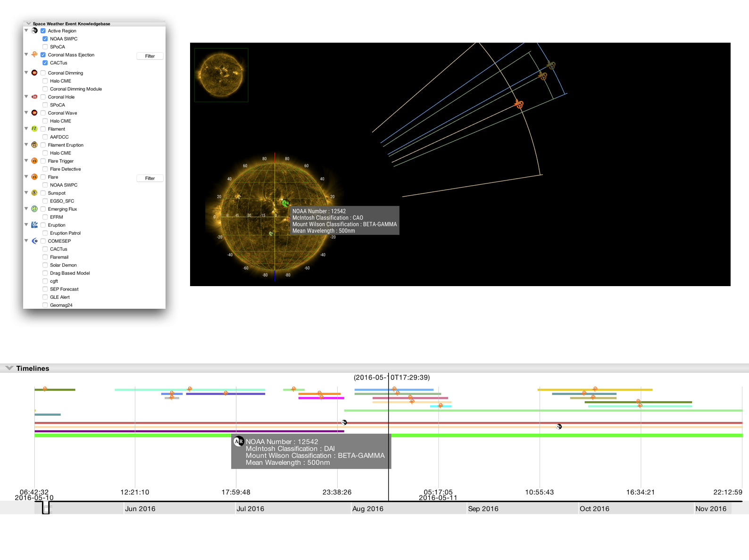Click the small sun thumbnail image
749x560 pixels.
click(221, 74)
